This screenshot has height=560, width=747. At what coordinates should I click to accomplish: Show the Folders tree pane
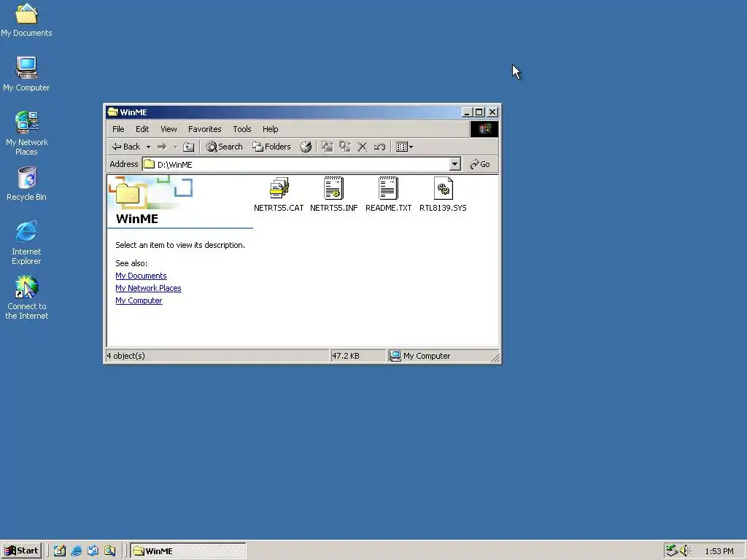point(271,147)
